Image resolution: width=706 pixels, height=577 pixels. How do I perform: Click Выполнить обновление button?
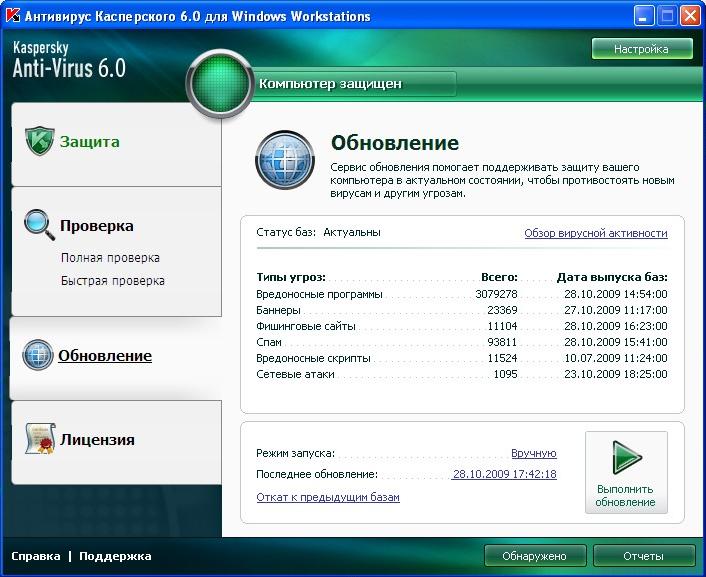pos(626,473)
